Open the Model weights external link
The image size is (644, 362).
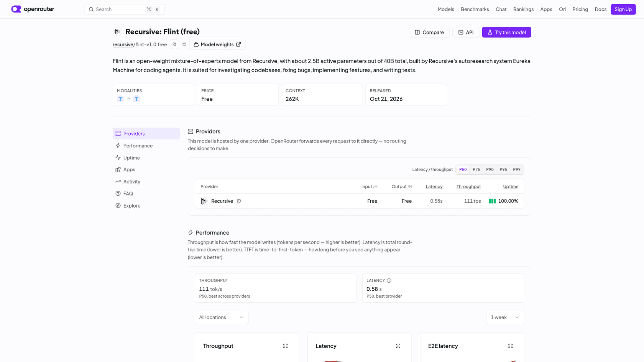coord(217,44)
